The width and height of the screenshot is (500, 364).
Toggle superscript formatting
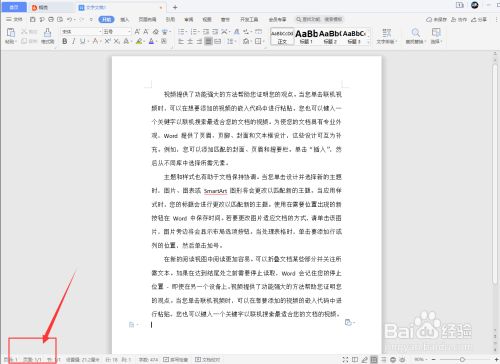[107, 41]
